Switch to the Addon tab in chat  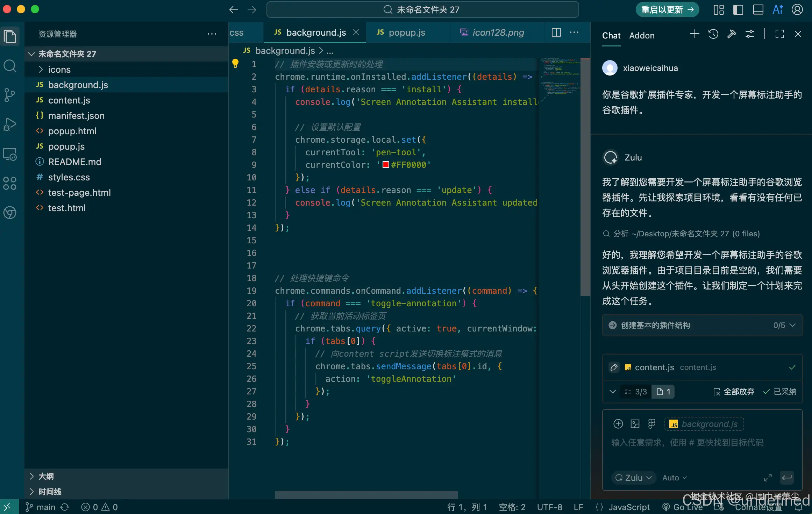642,35
